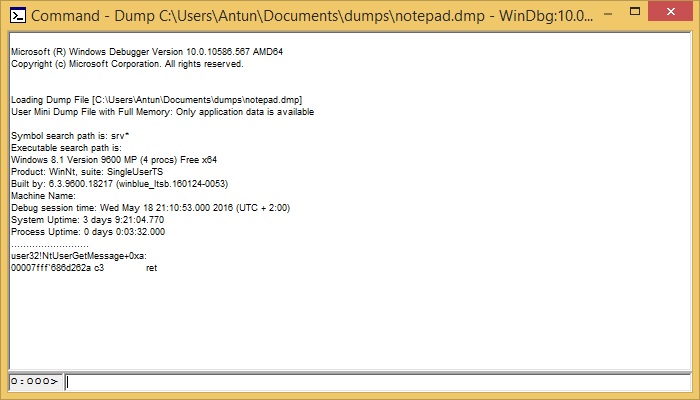Minimize the WinDbg Command window
Screen dimensions: 700x400
(608, 13)
